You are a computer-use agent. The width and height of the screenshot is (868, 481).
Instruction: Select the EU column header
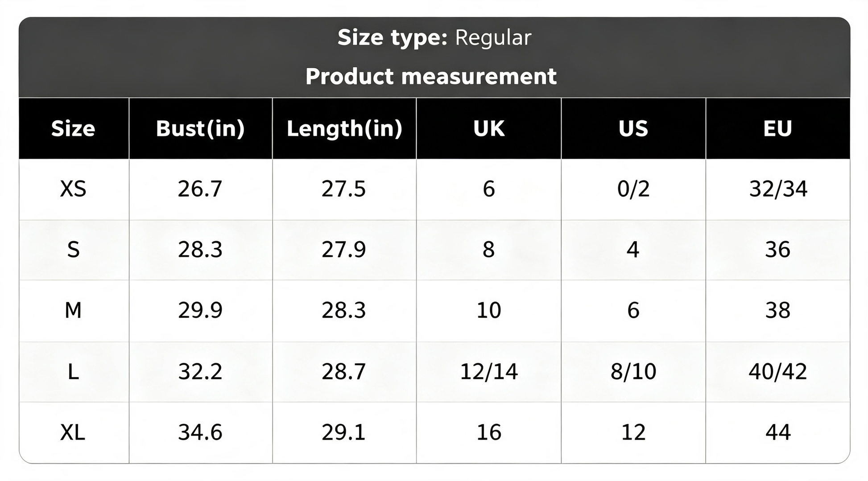[778, 128]
